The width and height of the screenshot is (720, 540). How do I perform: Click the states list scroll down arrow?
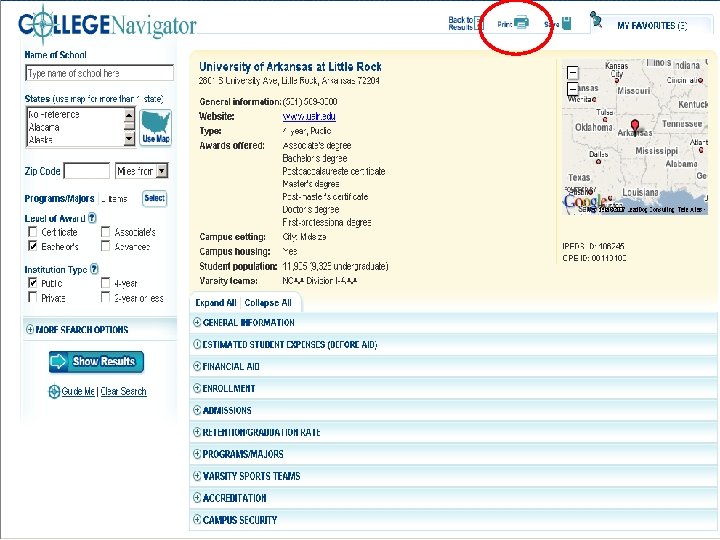pos(129,138)
